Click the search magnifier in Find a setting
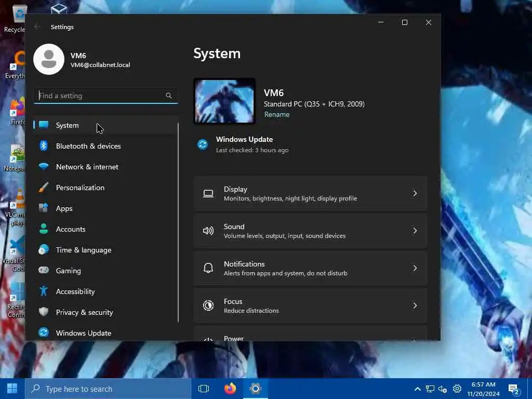Image resolution: width=532 pixels, height=399 pixels. [169, 96]
